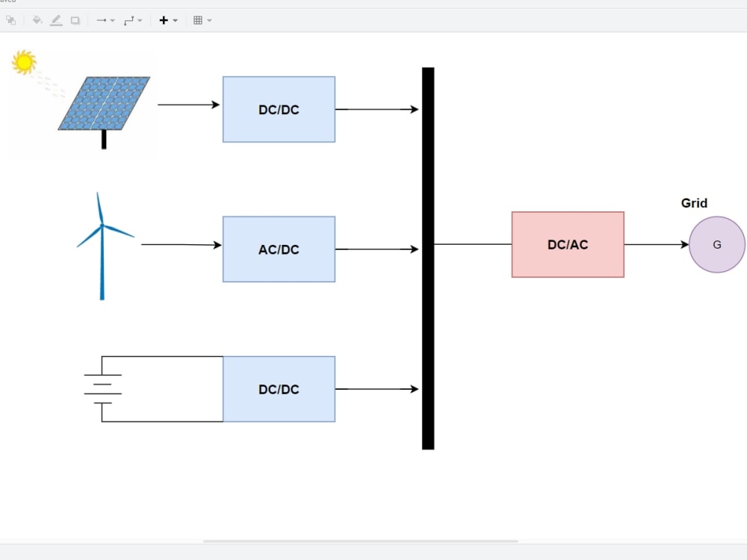This screenshot has width=747, height=560.
Task: Select the Copy as Image tool
Action: click(11, 20)
